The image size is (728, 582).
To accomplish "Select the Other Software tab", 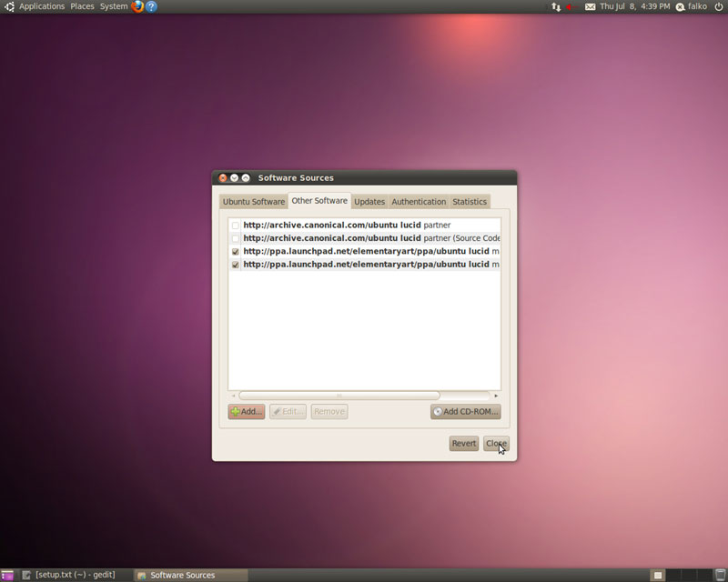I will 319,200.
